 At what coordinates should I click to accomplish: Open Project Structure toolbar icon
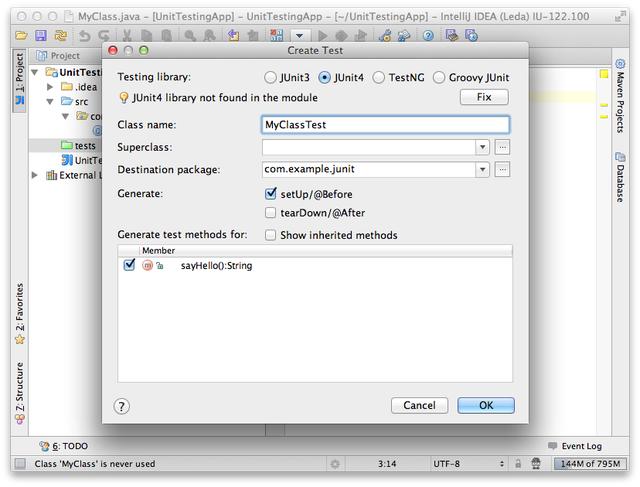click(x=404, y=36)
